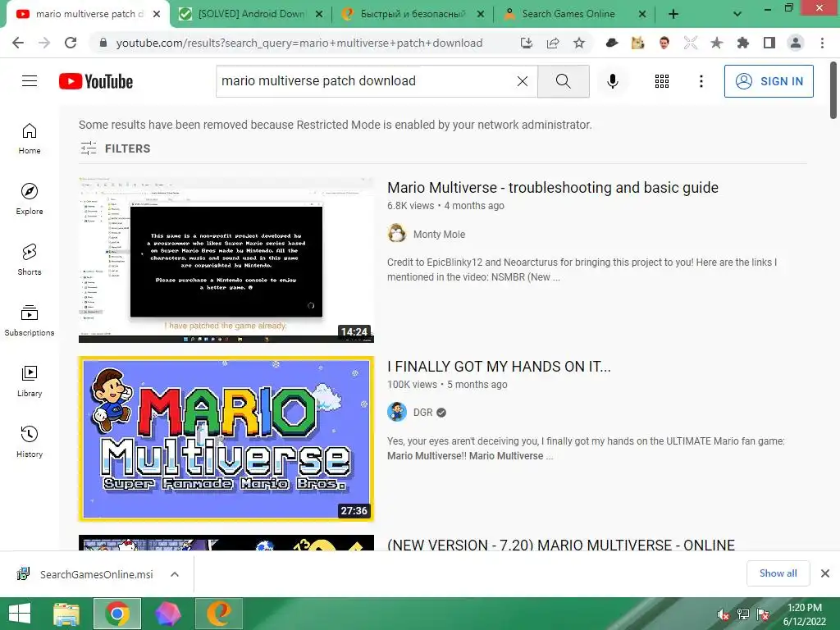Toggle the browser side panel
The width and height of the screenshot is (840, 630).
pos(769,43)
